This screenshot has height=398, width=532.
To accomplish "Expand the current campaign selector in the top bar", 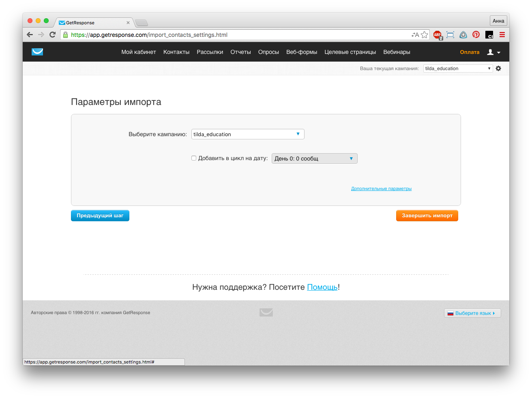I will pyautogui.click(x=458, y=68).
